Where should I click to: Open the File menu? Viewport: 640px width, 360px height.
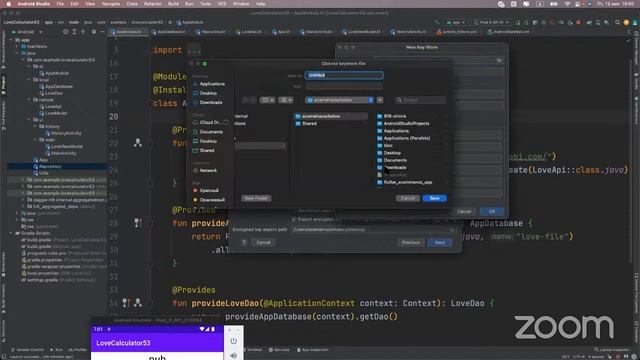[60, 4]
